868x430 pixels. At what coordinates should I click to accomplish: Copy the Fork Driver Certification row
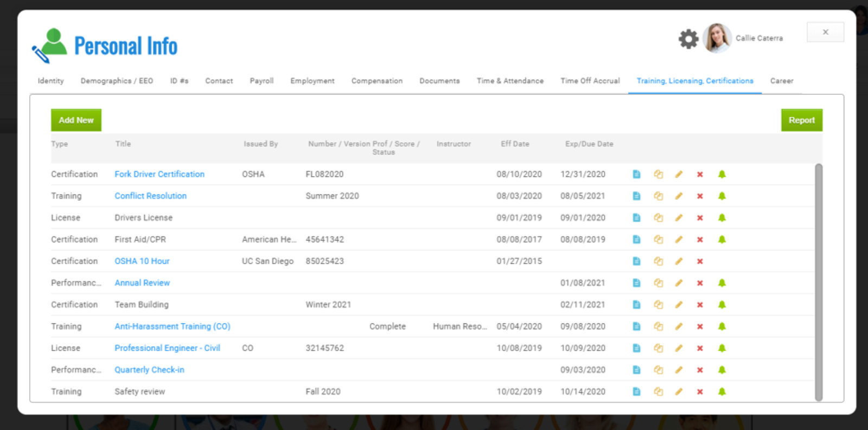pyautogui.click(x=658, y=174)
